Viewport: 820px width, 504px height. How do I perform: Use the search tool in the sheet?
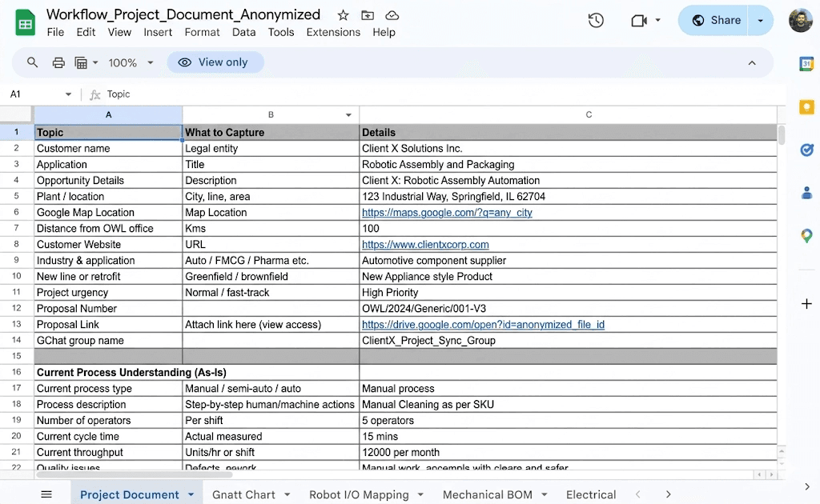[32, 62]
